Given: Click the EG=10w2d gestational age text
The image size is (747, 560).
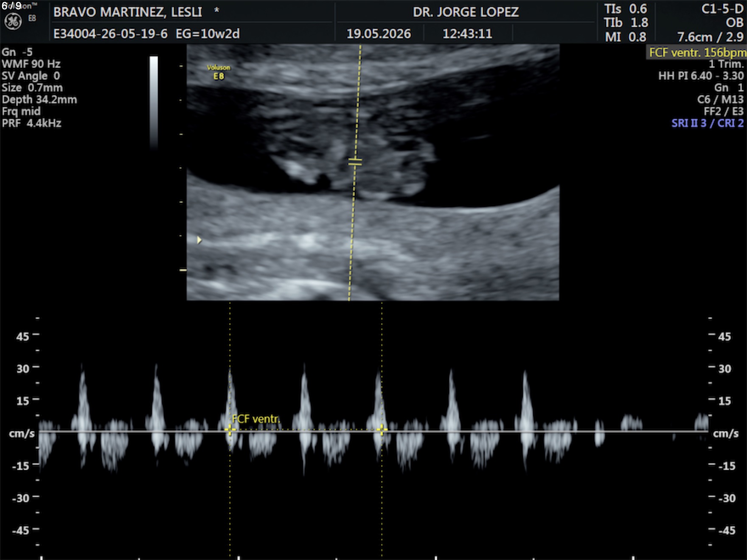Looking at the screenshot, I should point(208,34).
